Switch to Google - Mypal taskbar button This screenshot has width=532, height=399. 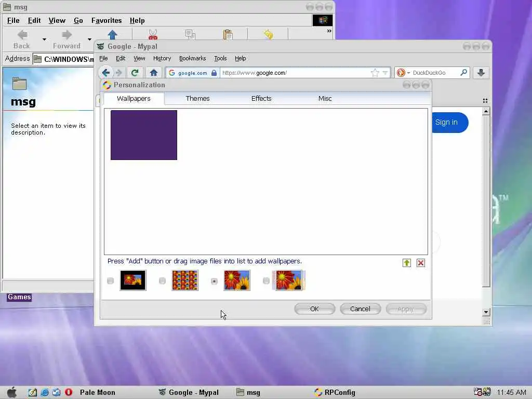[189, 392]
